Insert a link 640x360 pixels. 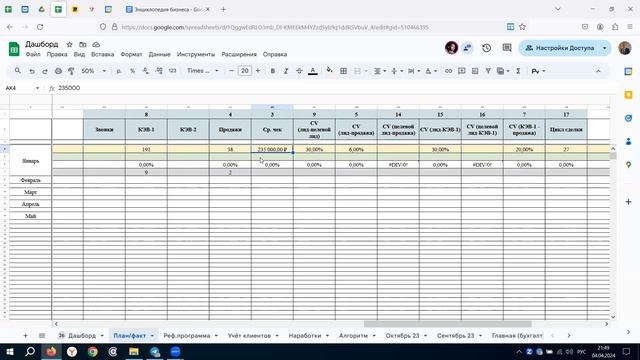(x=448, y=71)
